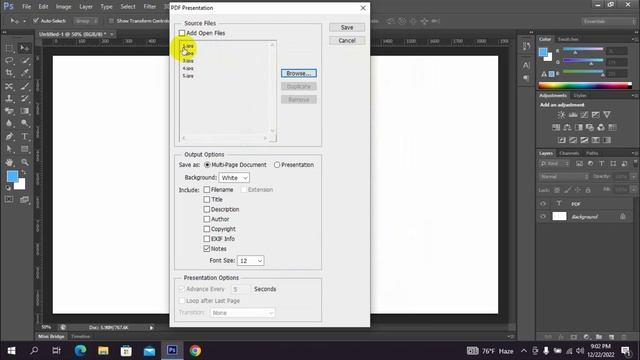Select the Rectangular Marquee tool
The width and height of the screenshot is (640, 360).
click(x=9, y=48)
